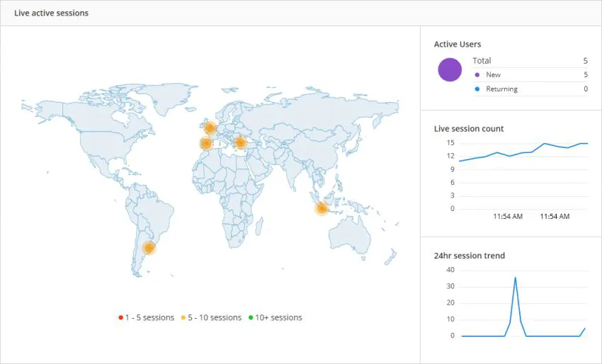Select the session hotspot in Argentina
Screen dimensions: 602x364
pyautogui.click(x=149, y=248)
